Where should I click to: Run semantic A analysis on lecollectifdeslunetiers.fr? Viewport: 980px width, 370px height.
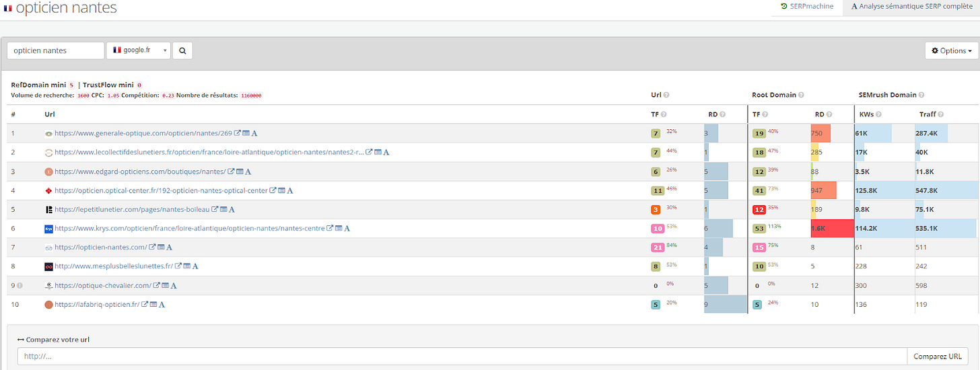(x=386, y=153)
